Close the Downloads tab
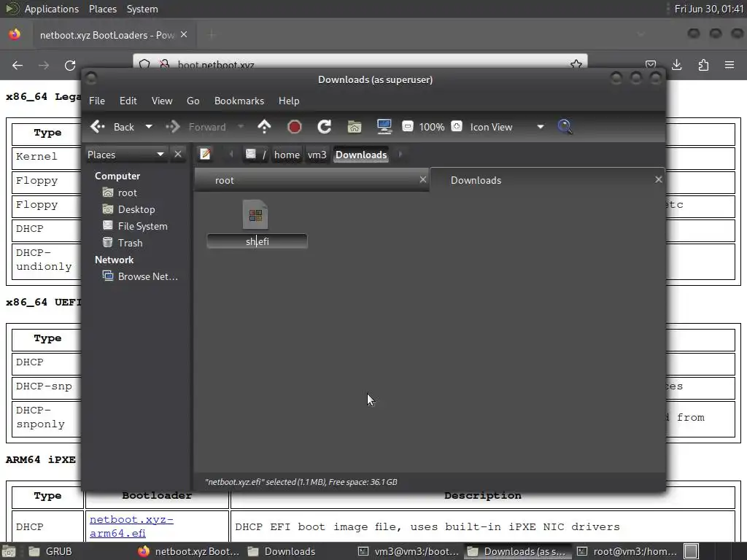 click(x=659, y=179)
